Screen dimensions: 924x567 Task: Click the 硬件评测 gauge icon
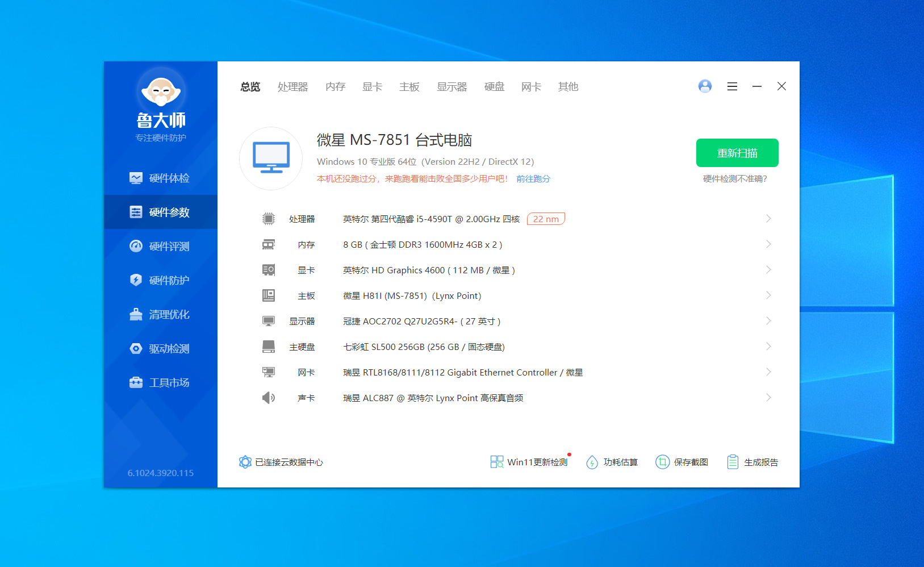click(x=136, y=246)
